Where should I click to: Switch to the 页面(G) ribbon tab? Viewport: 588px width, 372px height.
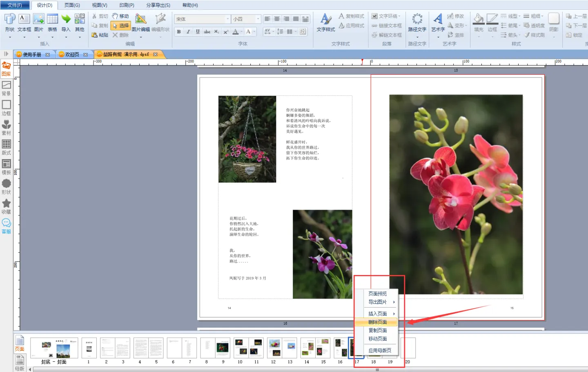tap(72, 5)
